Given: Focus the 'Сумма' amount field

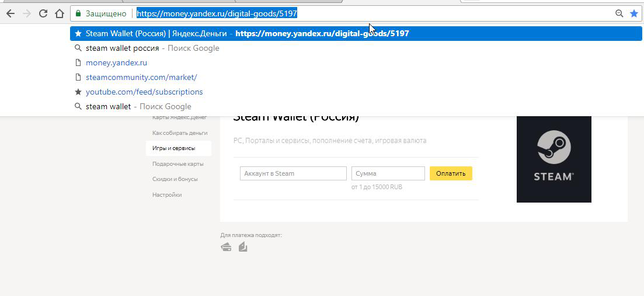Looking at the screenshot, I should (388, 173).
